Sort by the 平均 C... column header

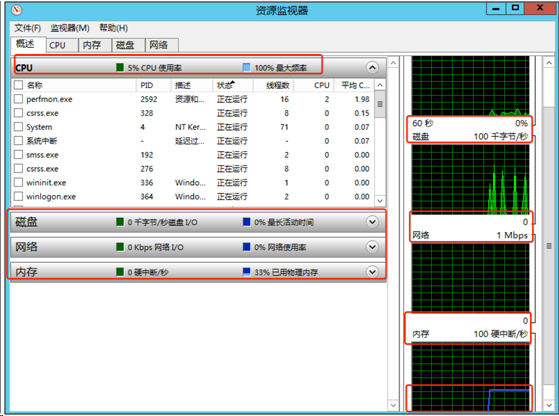354,85
